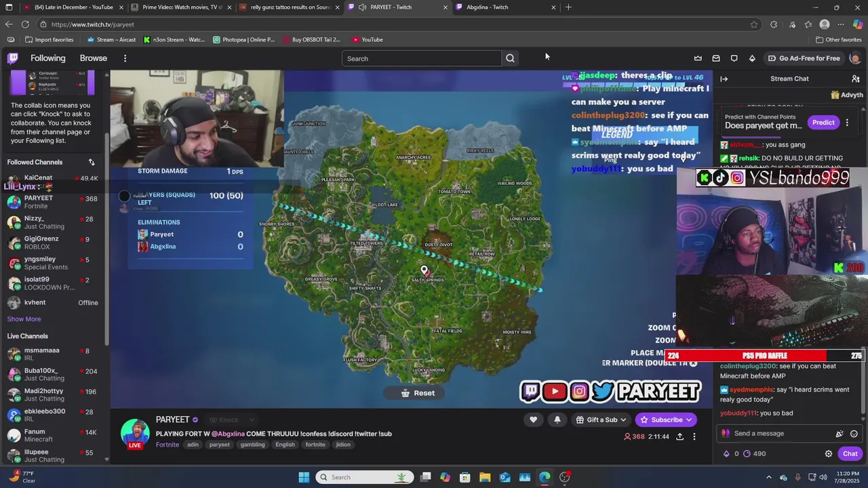The width and height of the screenshot is (868, 488).
Task: Switch to the Prime Video tab
Action: [182, 7]
